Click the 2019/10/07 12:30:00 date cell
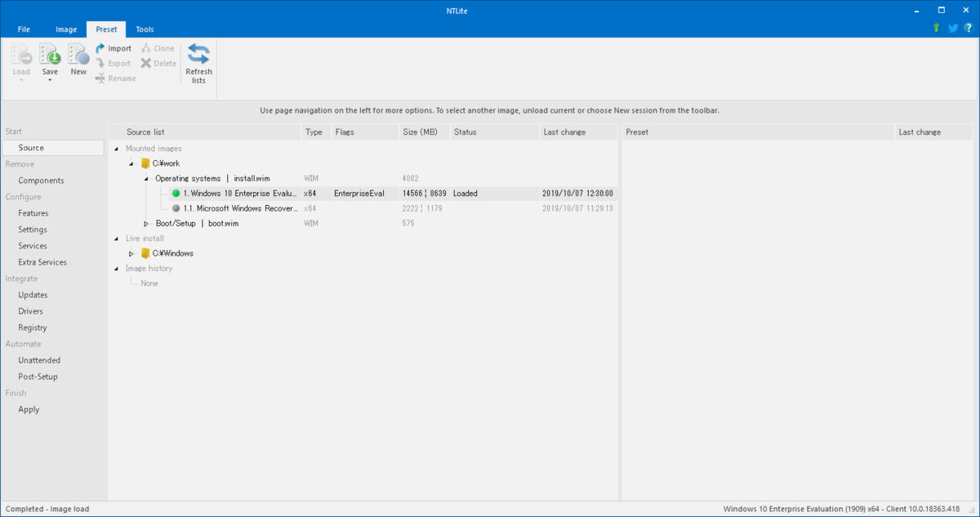Viewport: 980px width, 517px height. coord(577,194)
